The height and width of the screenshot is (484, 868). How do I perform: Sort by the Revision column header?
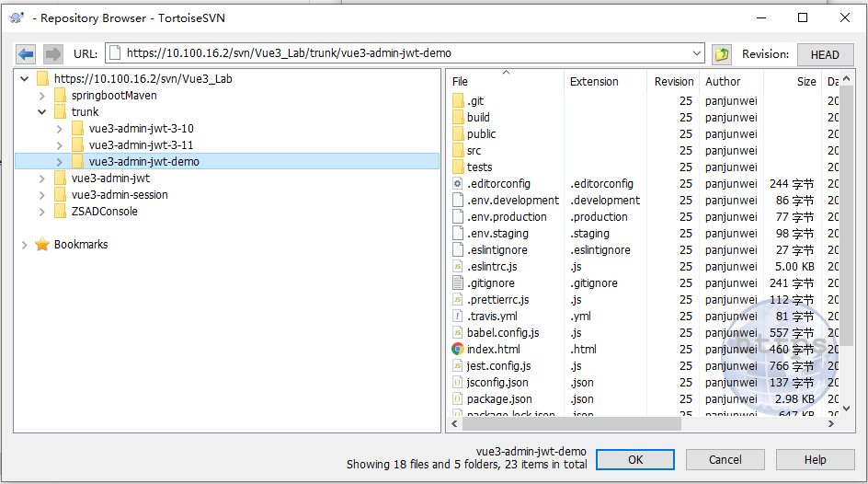pos(673,81)
